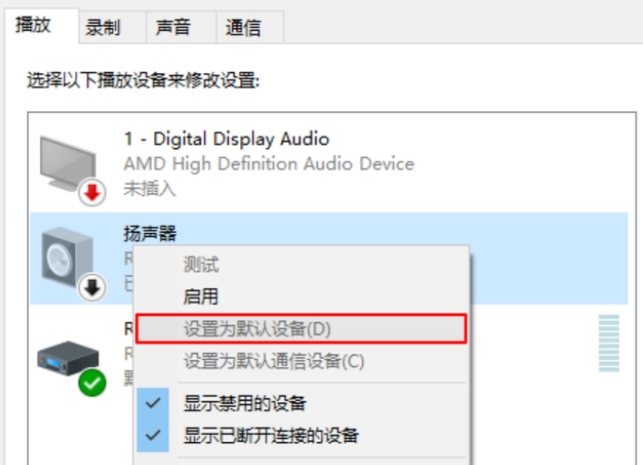Screen dimensions: 643x465
Task: Open the 录制 tab
Action: point(103,27)
